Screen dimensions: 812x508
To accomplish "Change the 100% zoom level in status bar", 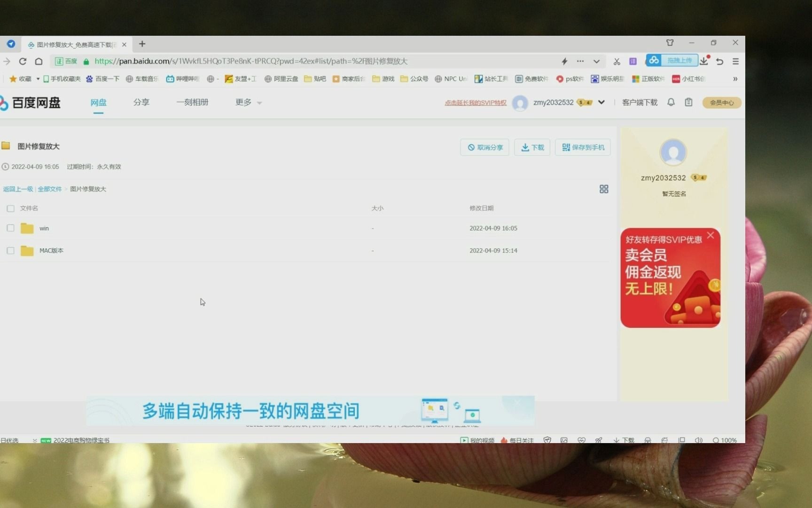I will pos(725,440).
